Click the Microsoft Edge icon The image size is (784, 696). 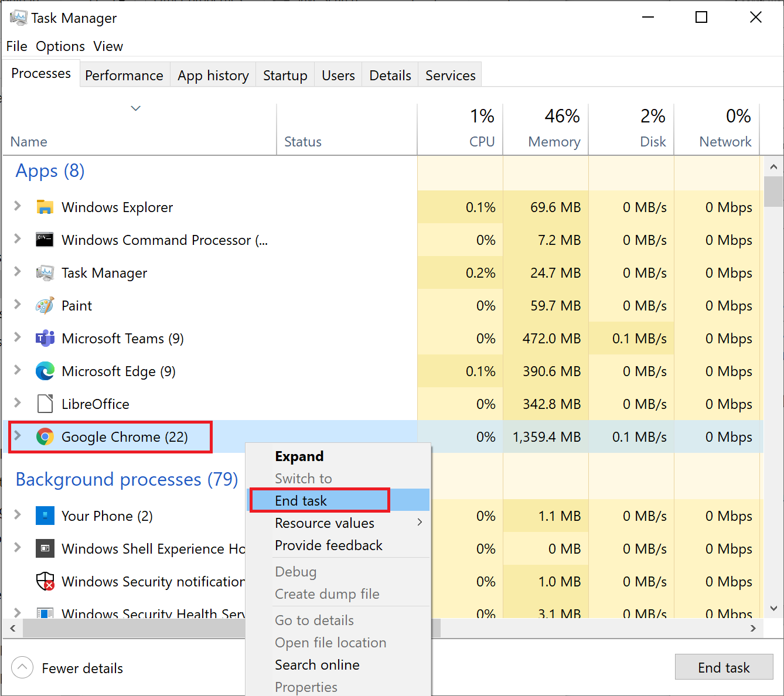click(45, 371)
